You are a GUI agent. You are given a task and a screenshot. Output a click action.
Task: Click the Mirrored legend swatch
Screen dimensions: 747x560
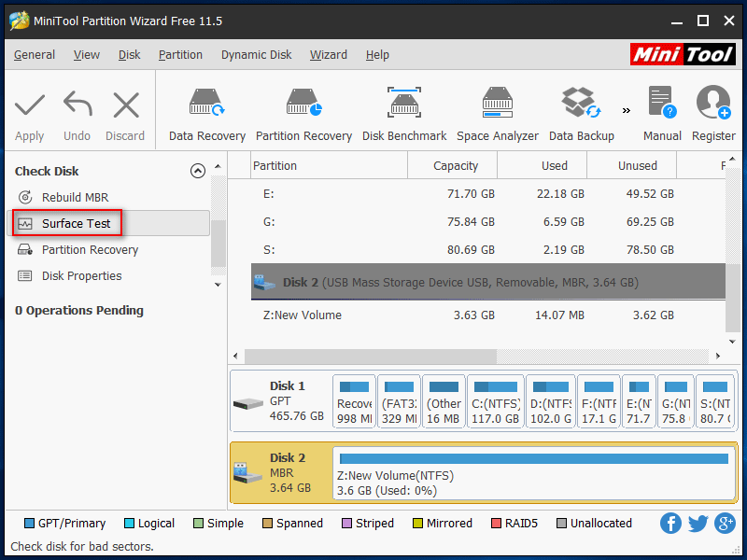click(417, 524)
